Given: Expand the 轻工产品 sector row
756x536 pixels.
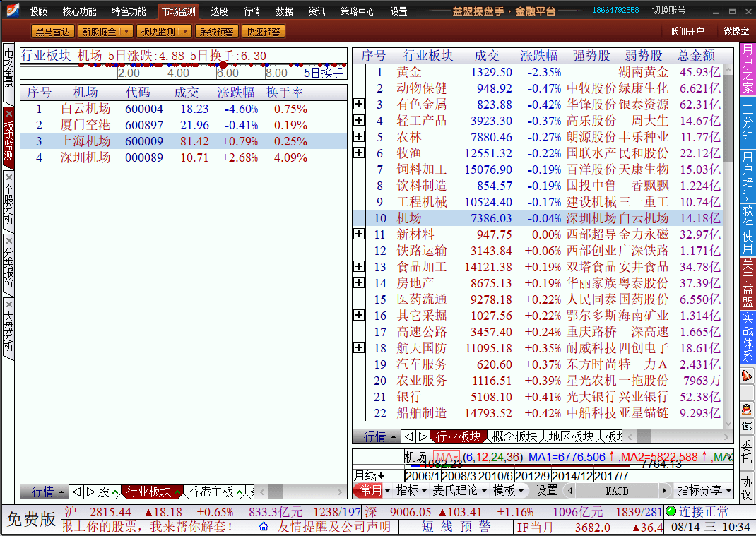Looking at the screenshot, I should click(359, 120).
